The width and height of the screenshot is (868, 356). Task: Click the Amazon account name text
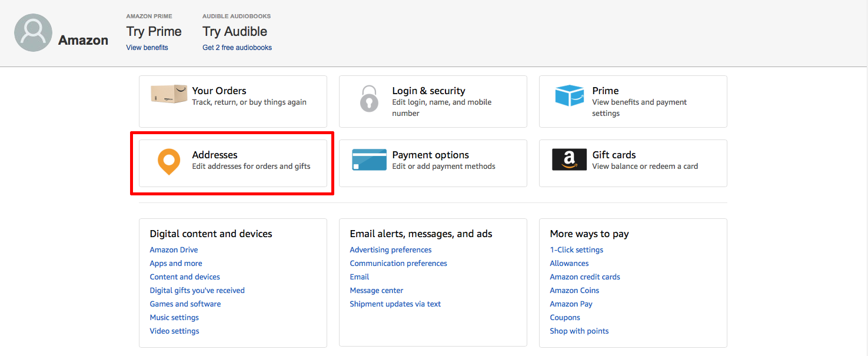click(x=84, y=40)
